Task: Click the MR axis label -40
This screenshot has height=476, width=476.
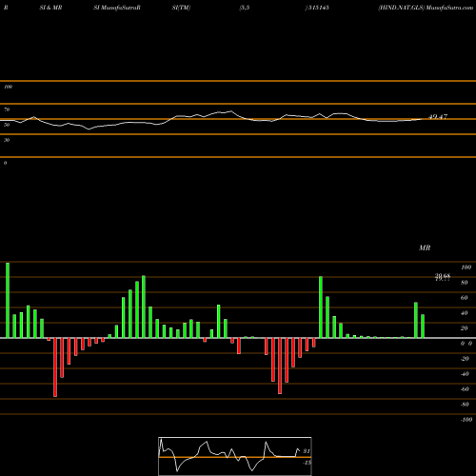Action: (465, 374)
